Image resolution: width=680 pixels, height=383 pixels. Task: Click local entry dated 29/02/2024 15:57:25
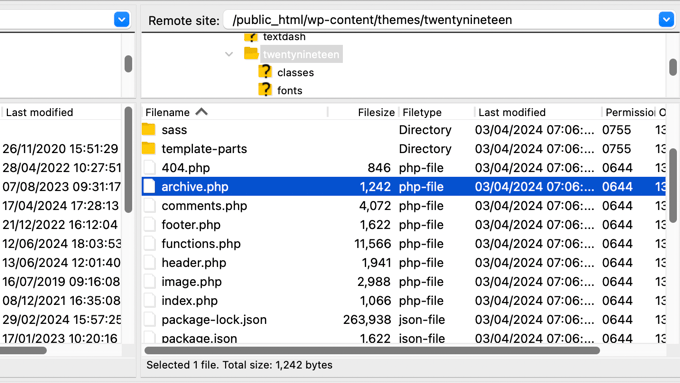pyautogui.click(x=62, y=320)
